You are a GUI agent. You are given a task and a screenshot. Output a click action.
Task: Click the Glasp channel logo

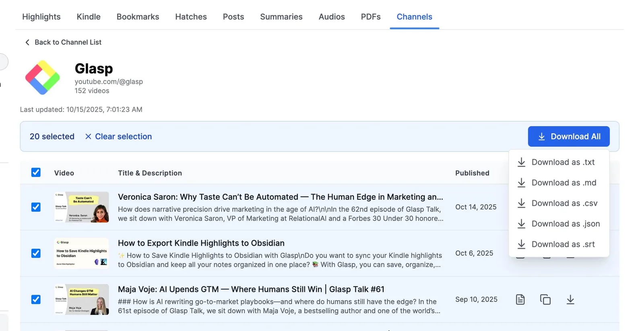coord(43,77)
